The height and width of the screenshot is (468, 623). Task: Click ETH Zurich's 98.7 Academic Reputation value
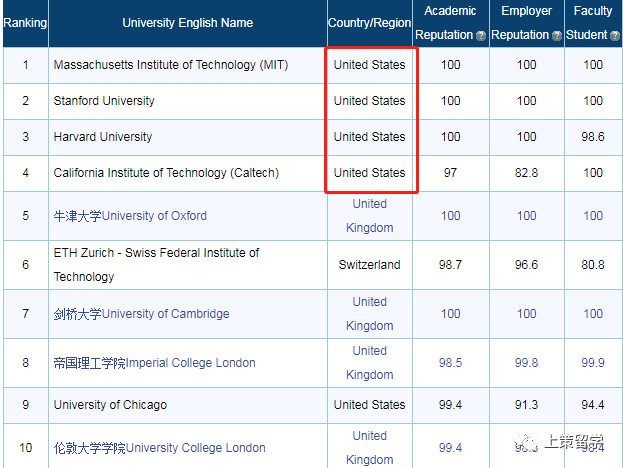[x=450, y=265]
